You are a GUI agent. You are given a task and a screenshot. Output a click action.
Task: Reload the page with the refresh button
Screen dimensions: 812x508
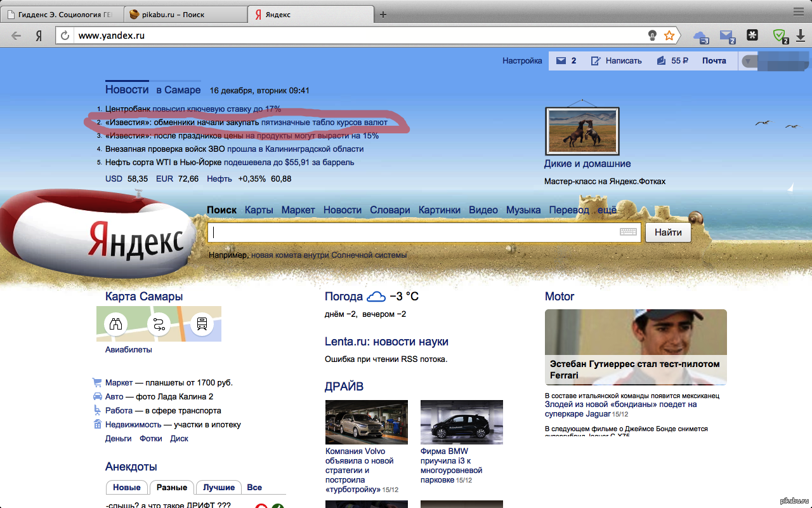tap(64, 36)
